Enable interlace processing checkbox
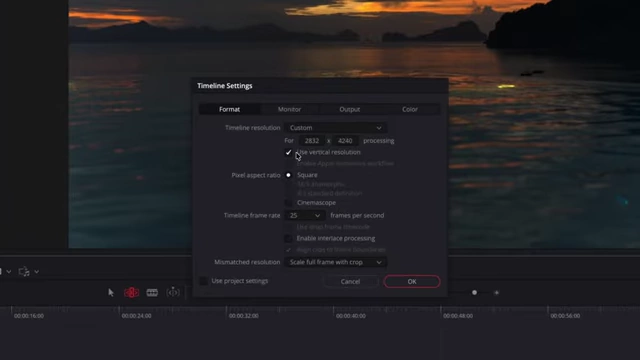Viewport: 640px width, 360px height. [288, 238]
